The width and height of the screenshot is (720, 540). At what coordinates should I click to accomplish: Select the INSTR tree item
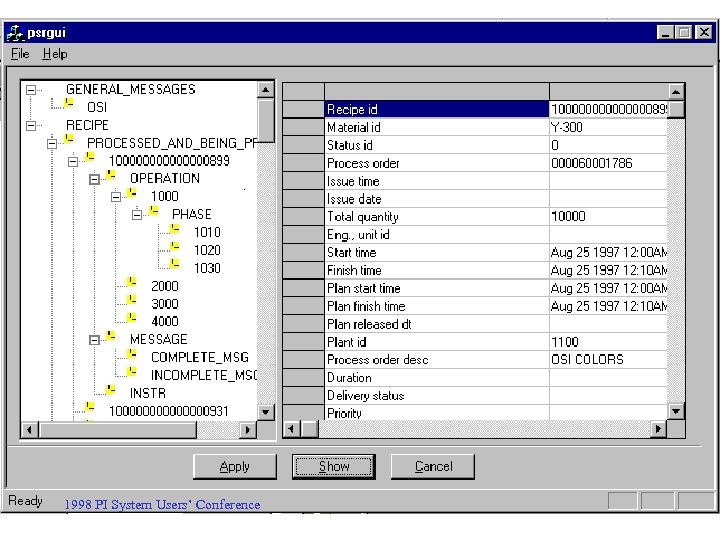pos(147,394)
